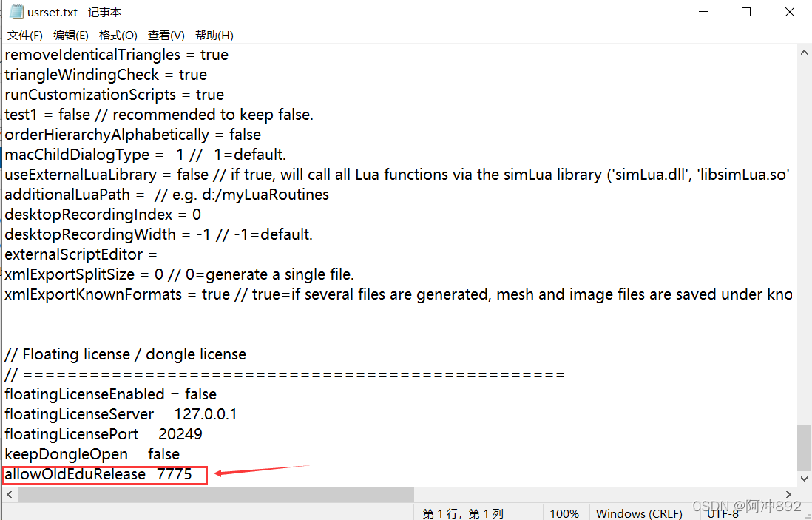The image size is (812, 520).
Task: Click the line allowOldEduRelease=7775
Action: pyautogui.click(x=98, y=474)
